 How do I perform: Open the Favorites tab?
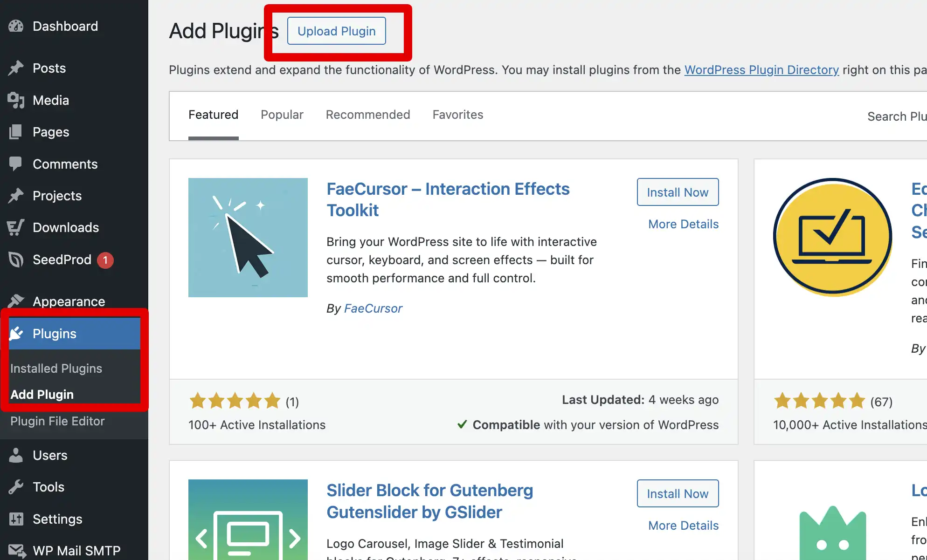pos(457,115)
